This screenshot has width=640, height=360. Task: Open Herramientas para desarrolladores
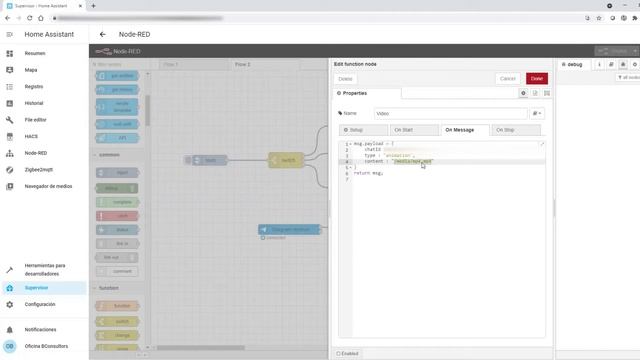coord(44,270)
